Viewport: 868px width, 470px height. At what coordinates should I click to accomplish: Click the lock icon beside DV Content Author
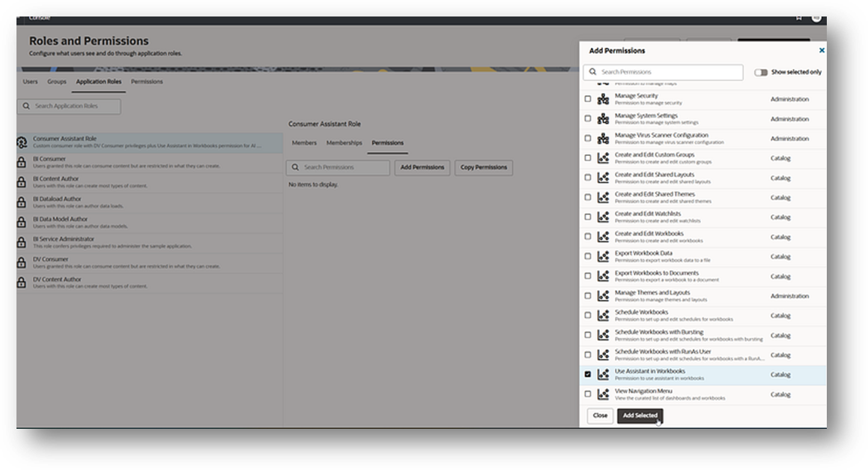[x=20, y=283]
